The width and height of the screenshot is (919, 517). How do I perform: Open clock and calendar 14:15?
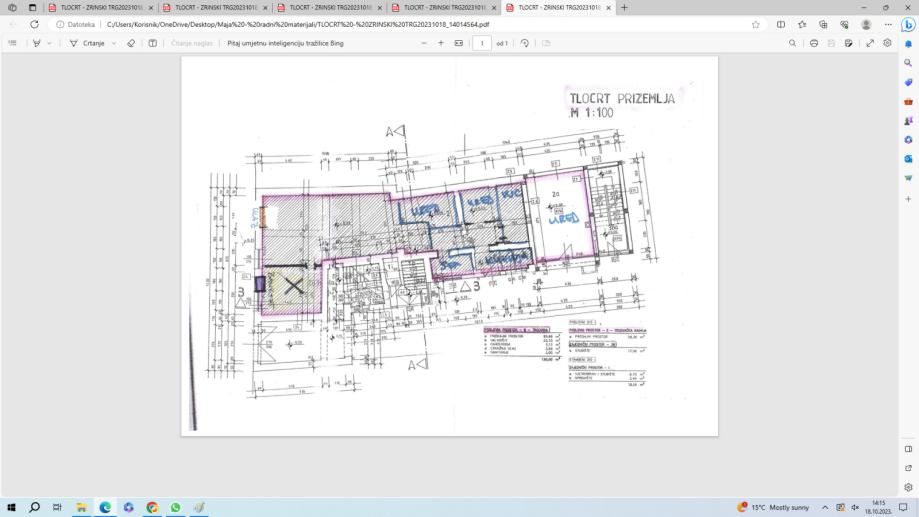tap(879, 507)
